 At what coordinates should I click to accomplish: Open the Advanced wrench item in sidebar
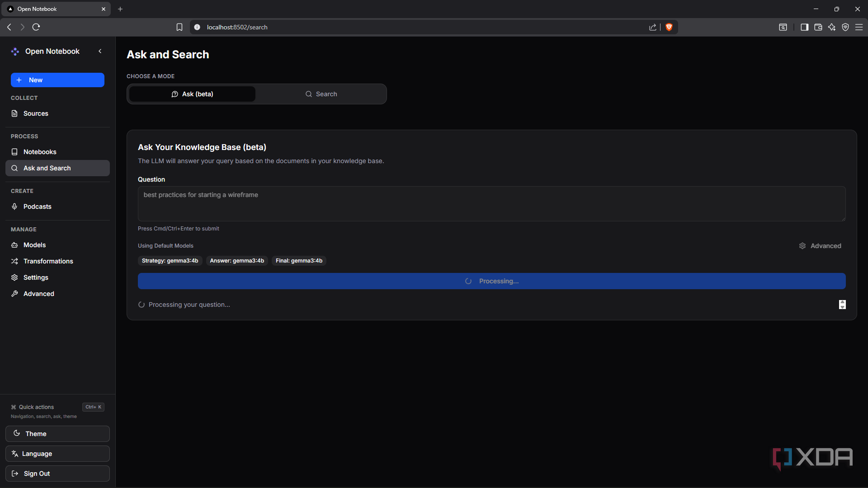coord(57,294)
